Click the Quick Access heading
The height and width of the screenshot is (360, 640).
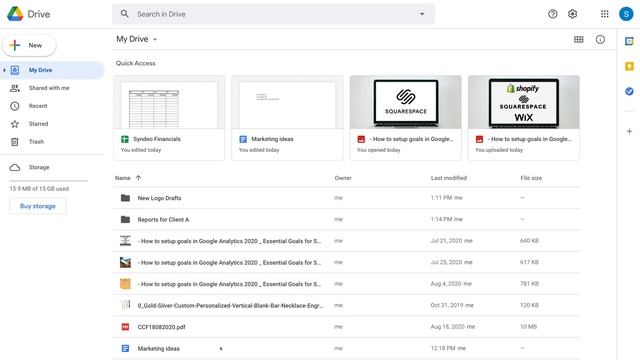coord(136,63)
